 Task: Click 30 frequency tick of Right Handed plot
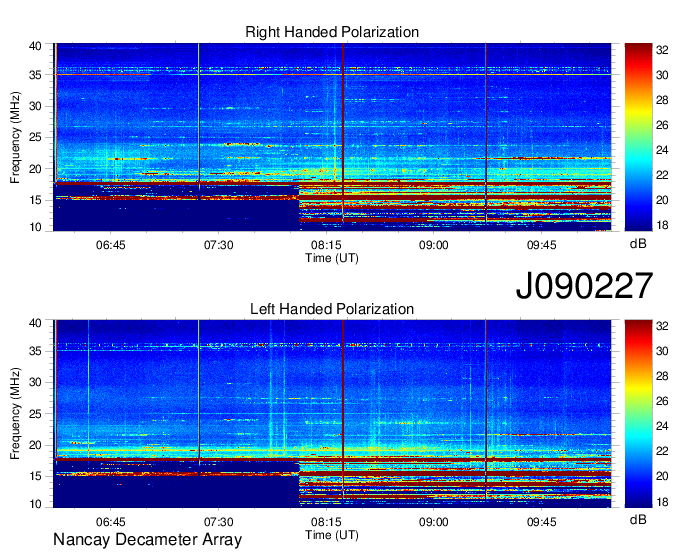pos(35,107)
